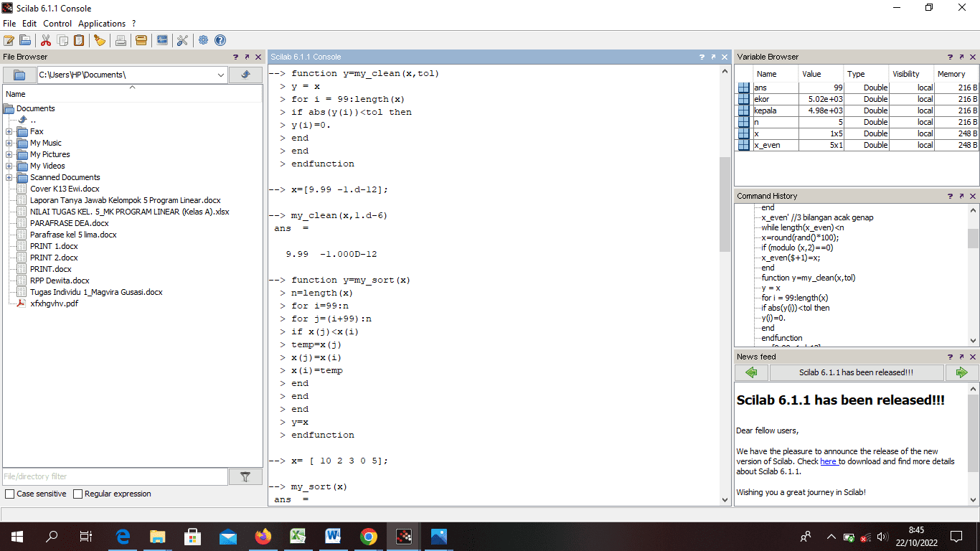Click the variable icon for ekor
Screen dimensions: 980x551
point(744,99)
